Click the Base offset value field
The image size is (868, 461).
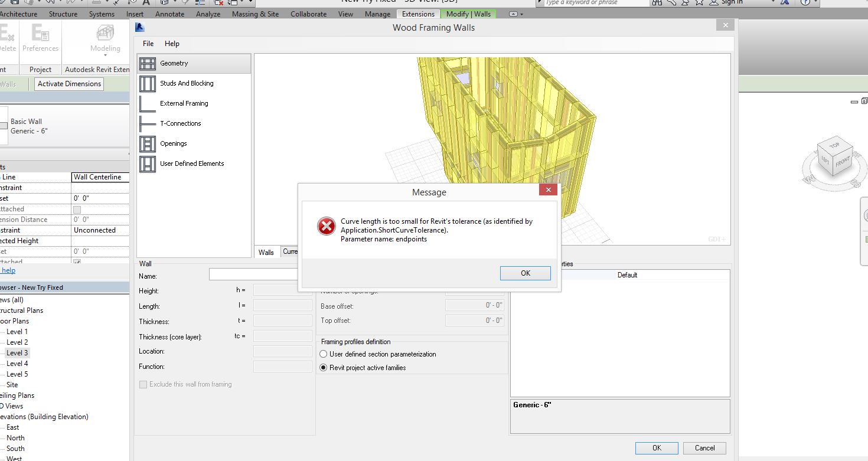pos(475,305)
